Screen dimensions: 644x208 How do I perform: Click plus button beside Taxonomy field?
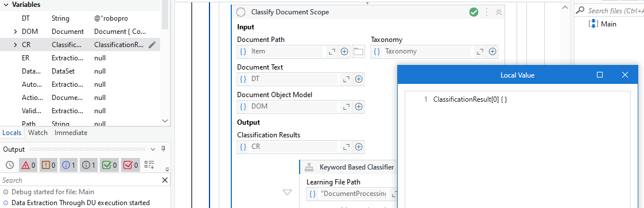tap(492, 52)
